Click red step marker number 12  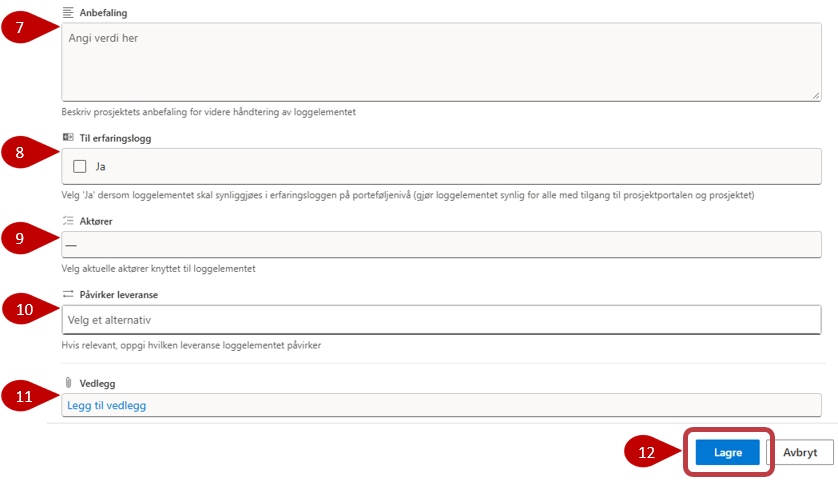click(645, 453)
